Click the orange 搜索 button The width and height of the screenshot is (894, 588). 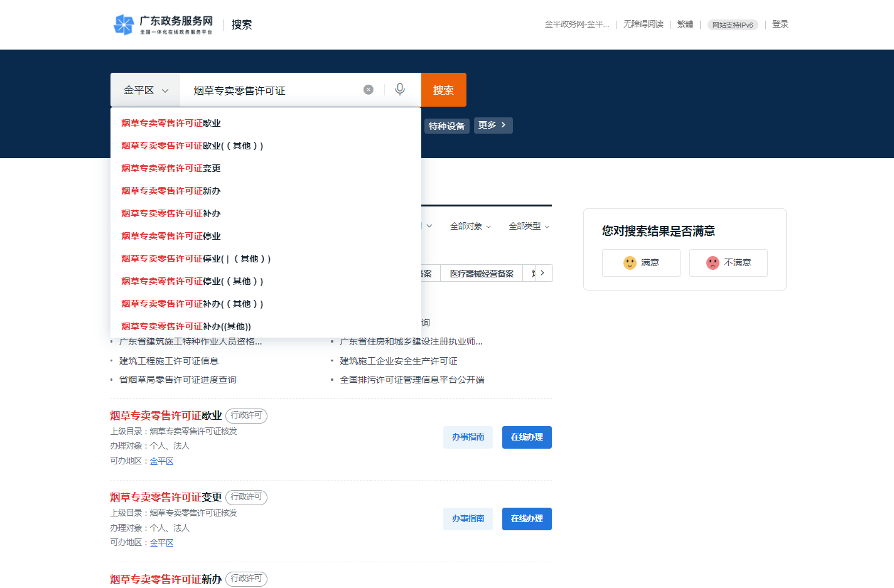pyautogui.click(x=444, y=90)
